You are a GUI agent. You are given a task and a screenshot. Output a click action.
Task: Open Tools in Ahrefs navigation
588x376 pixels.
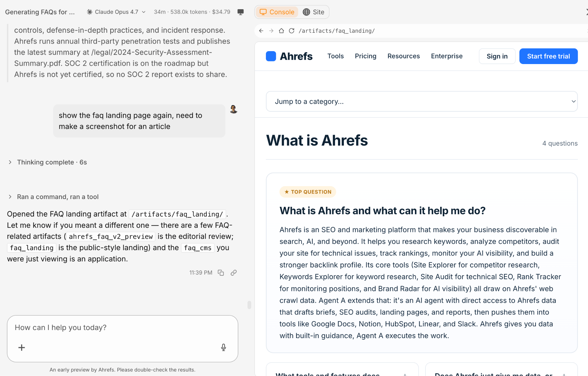(335, 56)
